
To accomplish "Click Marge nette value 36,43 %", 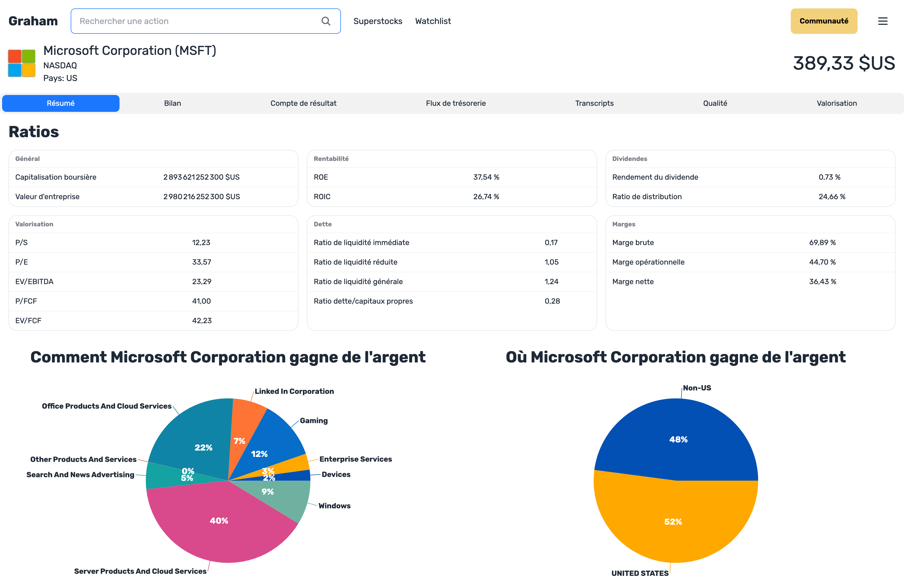I will (822, 281).
